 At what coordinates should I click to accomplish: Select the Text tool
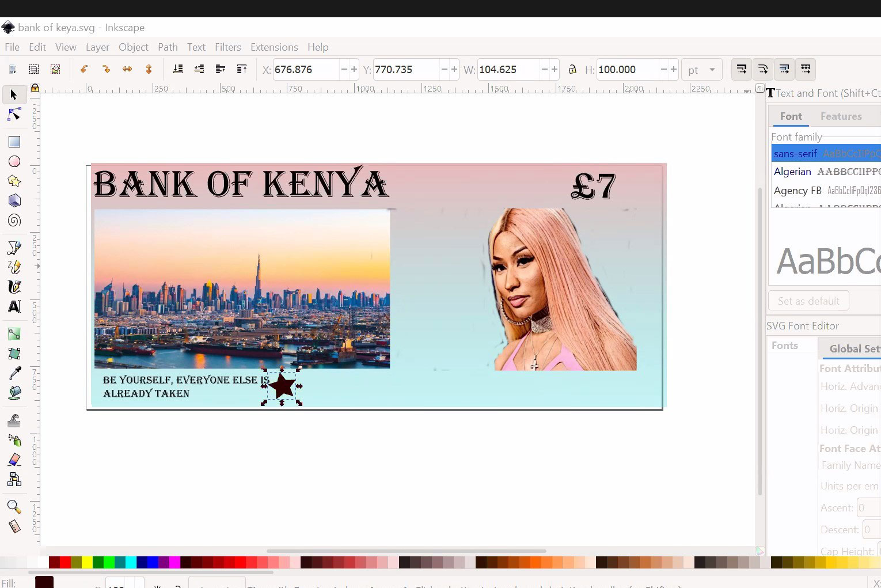click(14, 306)
